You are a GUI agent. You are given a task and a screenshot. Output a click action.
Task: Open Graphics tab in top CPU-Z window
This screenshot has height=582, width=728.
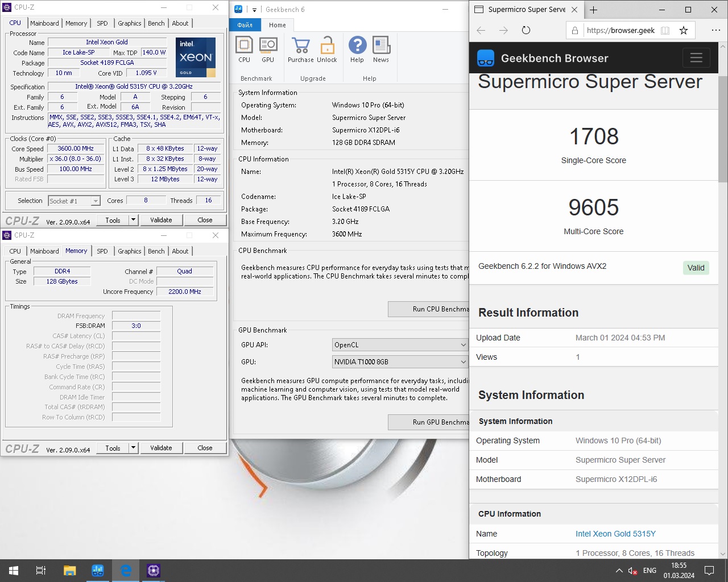pyautogui.click(x=130, y=23)
